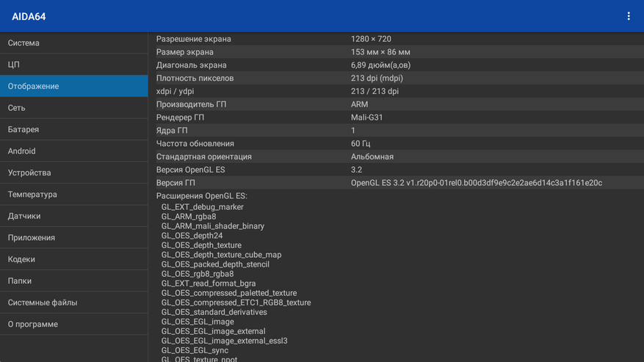Image resolution: width=644 pixels, height=362 pixels.
Task: Go to the Сеть section
Action: click(x=73, y=108)
